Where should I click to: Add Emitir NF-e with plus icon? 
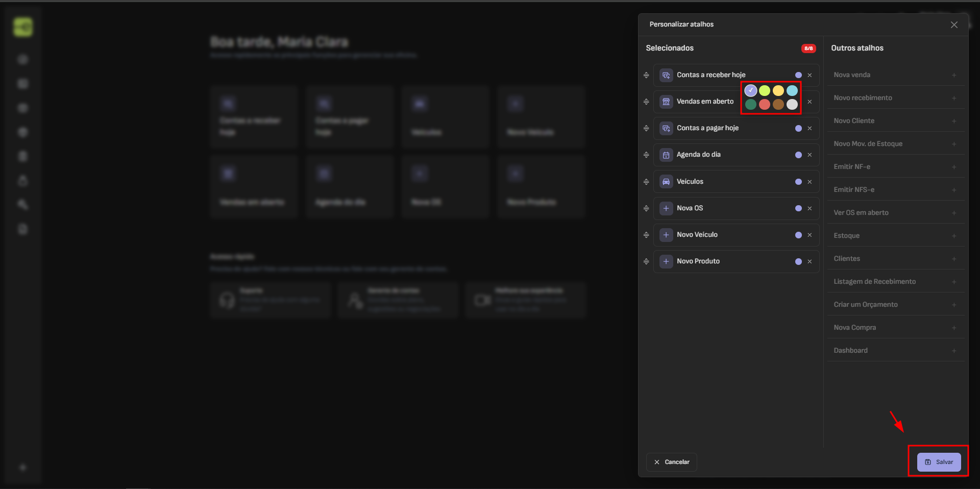click(x=953, y=167)
